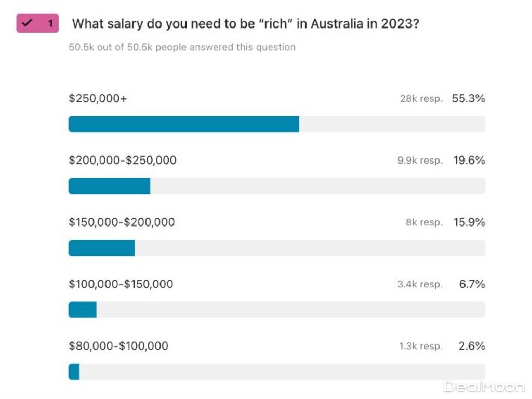The image size is (532, 399).
Task: Pick the $100,000-$150,000 answer label
Action: click(x=121, y=284)
